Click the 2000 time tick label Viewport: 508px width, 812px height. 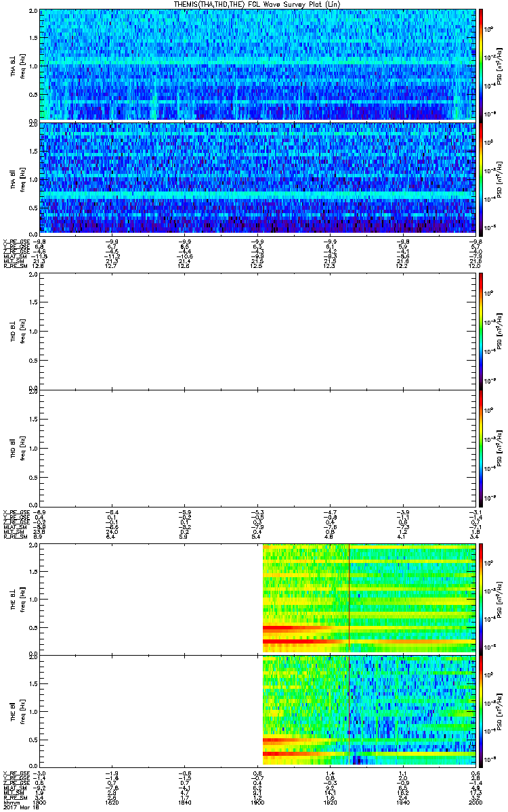pos(475,802)
